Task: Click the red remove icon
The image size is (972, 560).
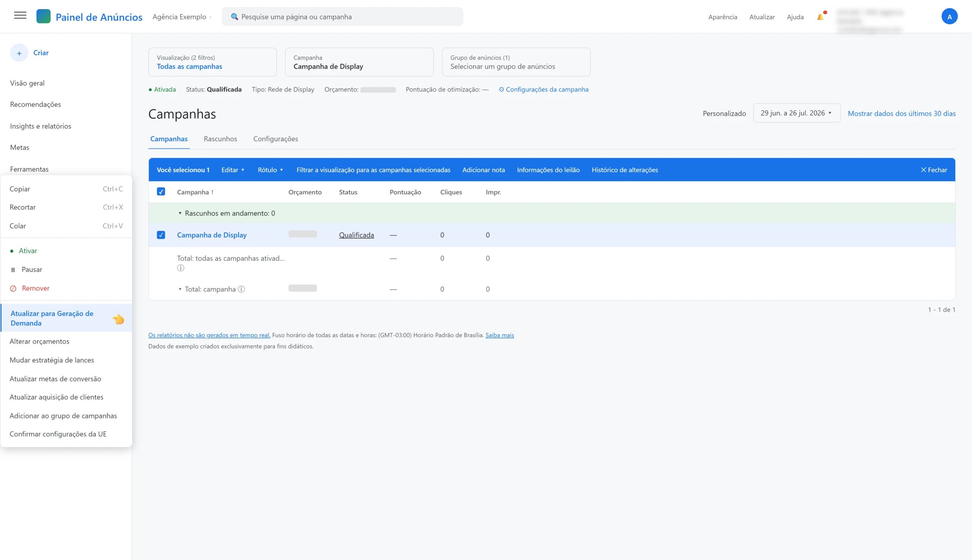Action: tap(13, 289)
